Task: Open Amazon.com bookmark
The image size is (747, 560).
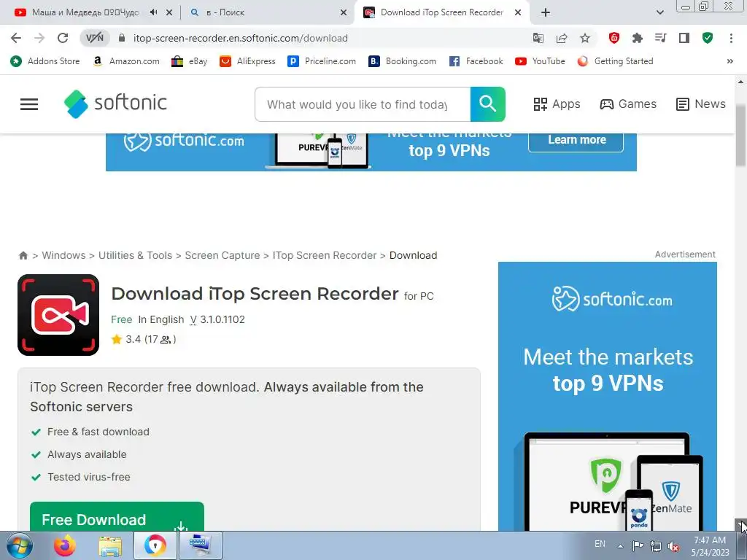Action: coord(126,61)
